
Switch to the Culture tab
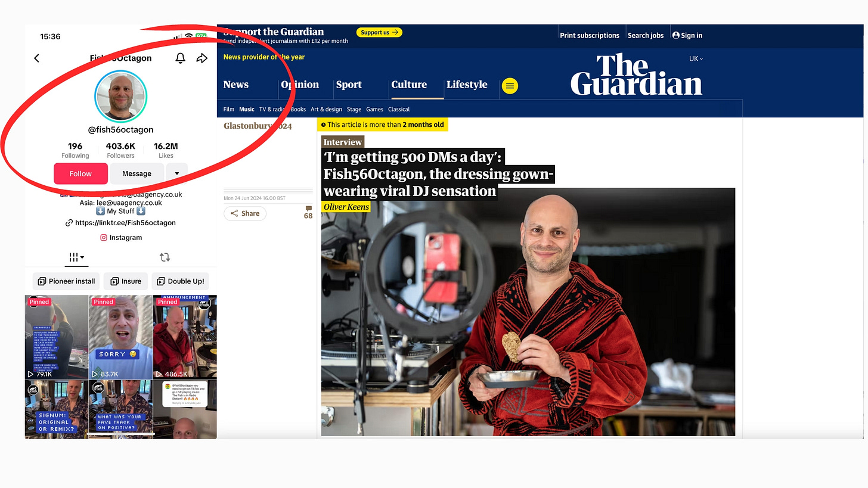(x=409, y=85)
